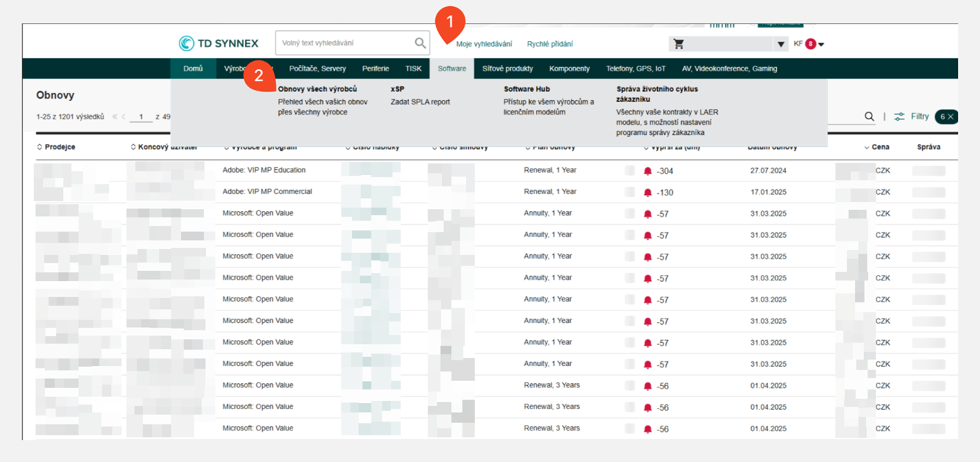Click Adobe: VIP MP Education cell
The image size is (980, 462).
(264, 170)
